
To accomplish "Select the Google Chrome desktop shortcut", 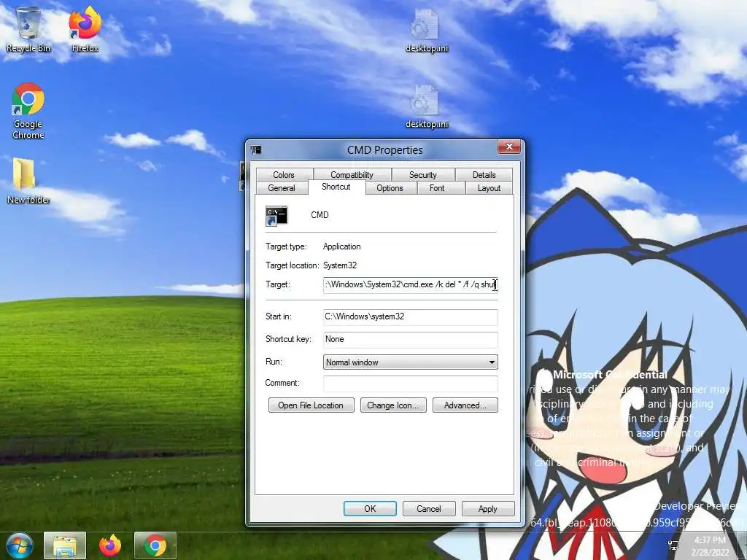I will pos(28,111).
